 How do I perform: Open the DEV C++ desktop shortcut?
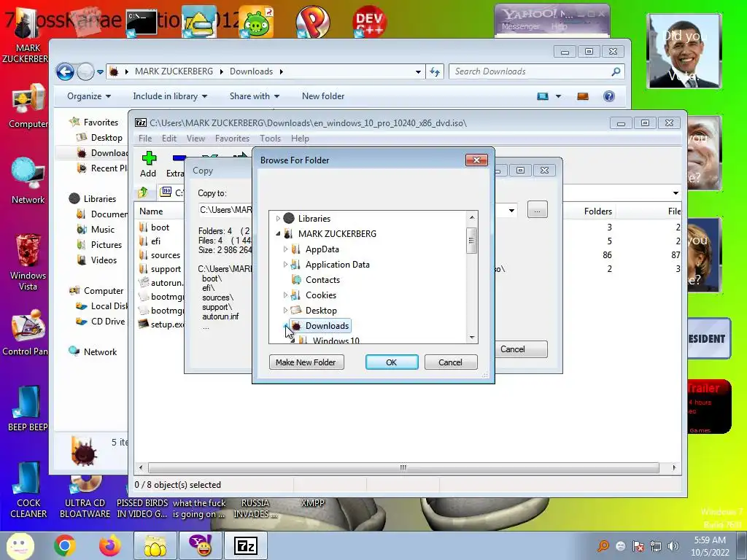coord(369,21)
